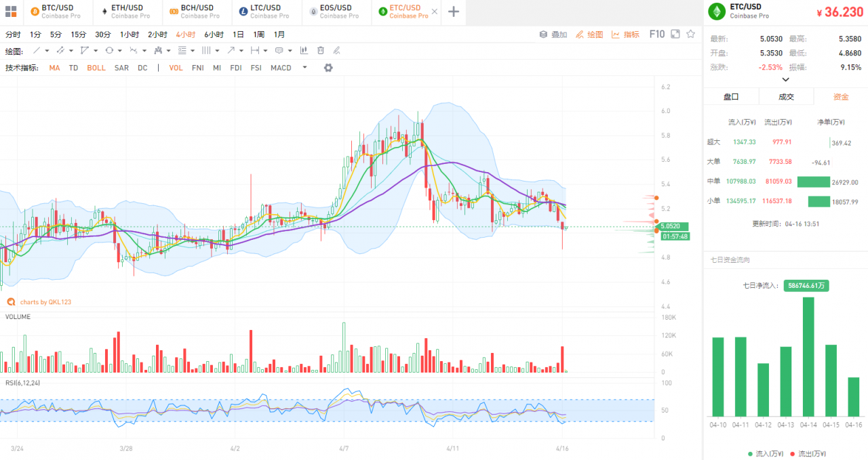Add a new chart tab with plus icon

click(x=454, y=12)
